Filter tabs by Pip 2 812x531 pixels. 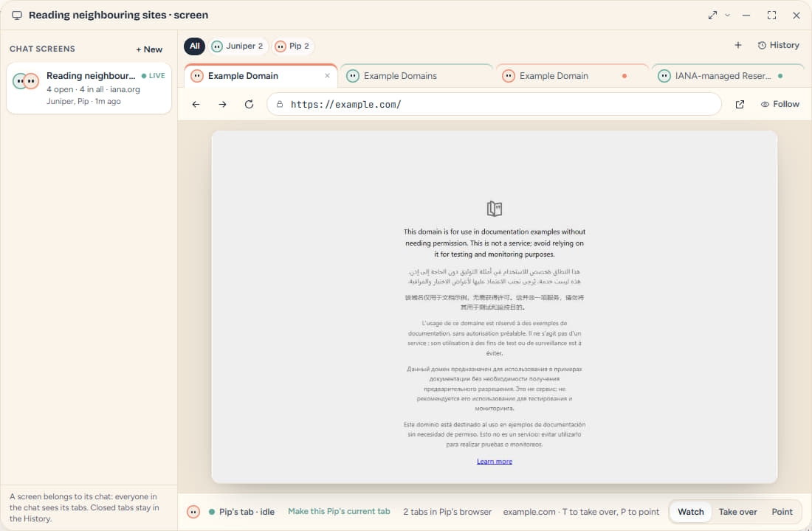(x=292, y=46)
